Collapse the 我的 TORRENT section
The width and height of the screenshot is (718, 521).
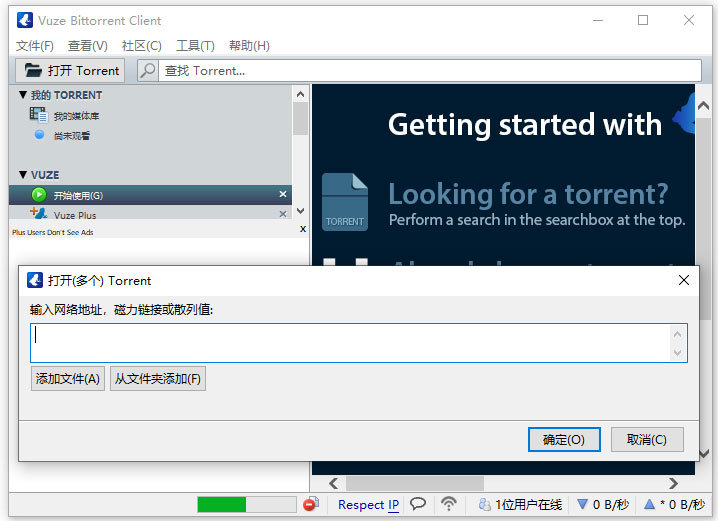[23, 95]
